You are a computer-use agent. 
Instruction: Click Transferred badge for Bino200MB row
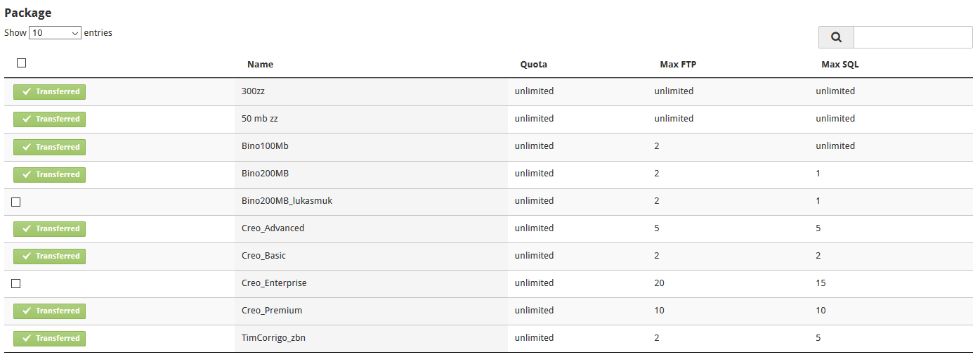tap(50, 174)
